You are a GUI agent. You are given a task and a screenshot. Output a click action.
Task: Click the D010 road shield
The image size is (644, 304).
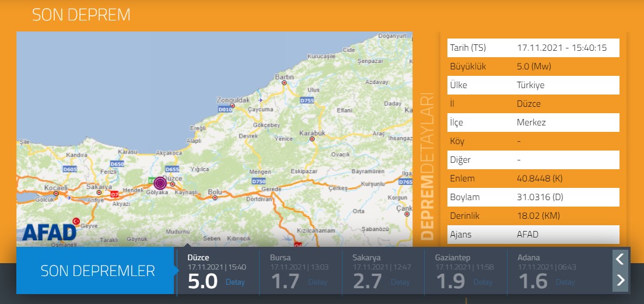[226, 109]
